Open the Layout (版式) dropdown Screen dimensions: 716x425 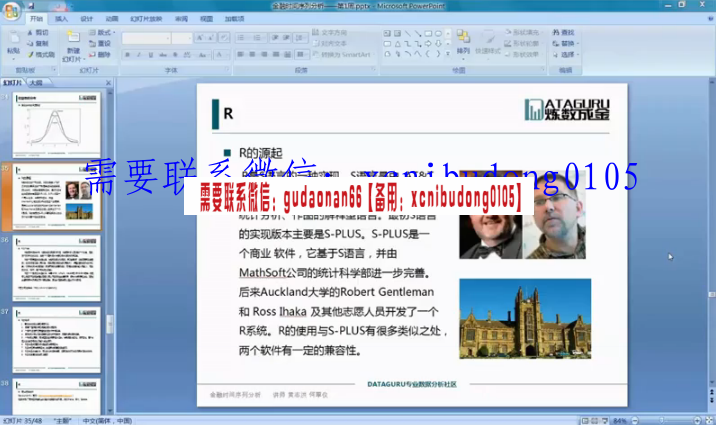coord(102,32)
